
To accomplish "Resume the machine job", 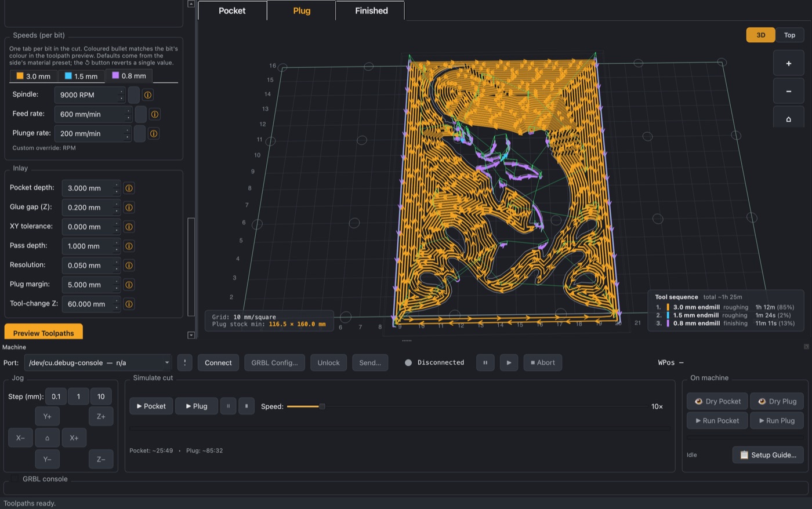I will coord(509,362).
